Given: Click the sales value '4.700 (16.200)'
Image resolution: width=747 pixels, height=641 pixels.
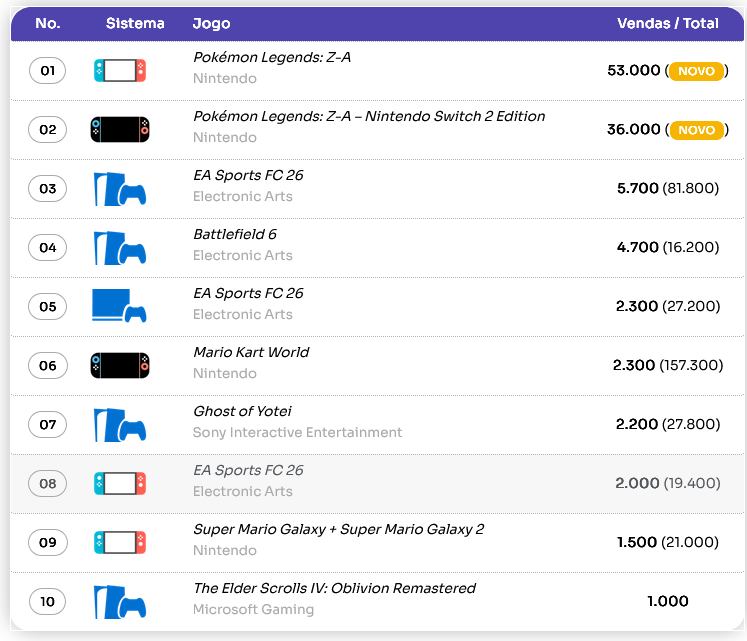Looking at the screenshot, I should 668,247.
